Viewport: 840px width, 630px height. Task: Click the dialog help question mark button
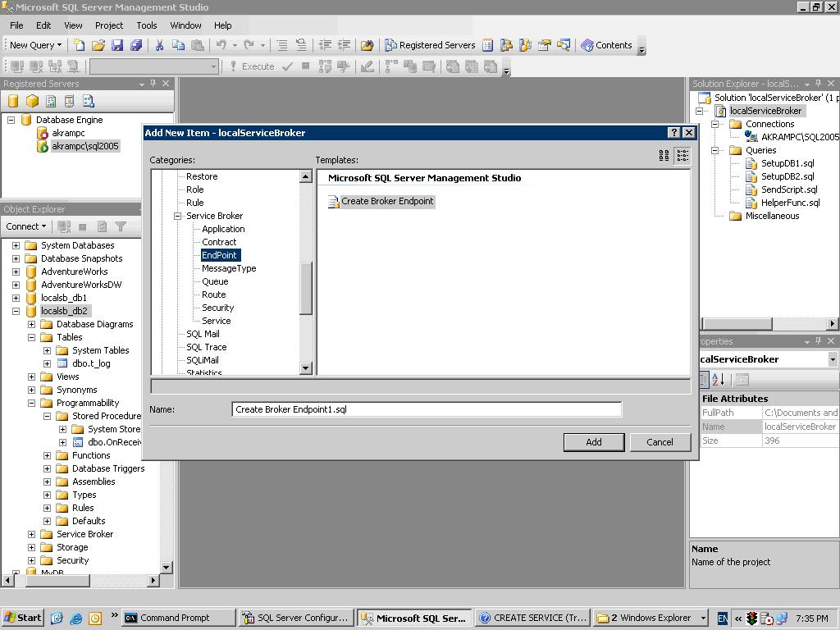[x=674, y=132]
